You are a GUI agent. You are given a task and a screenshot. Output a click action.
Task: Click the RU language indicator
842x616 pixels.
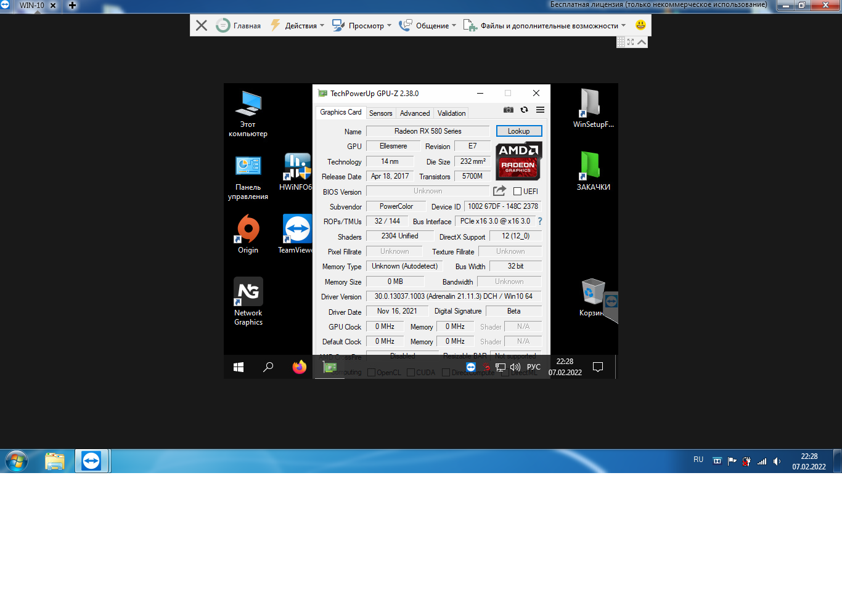point(698,460)
